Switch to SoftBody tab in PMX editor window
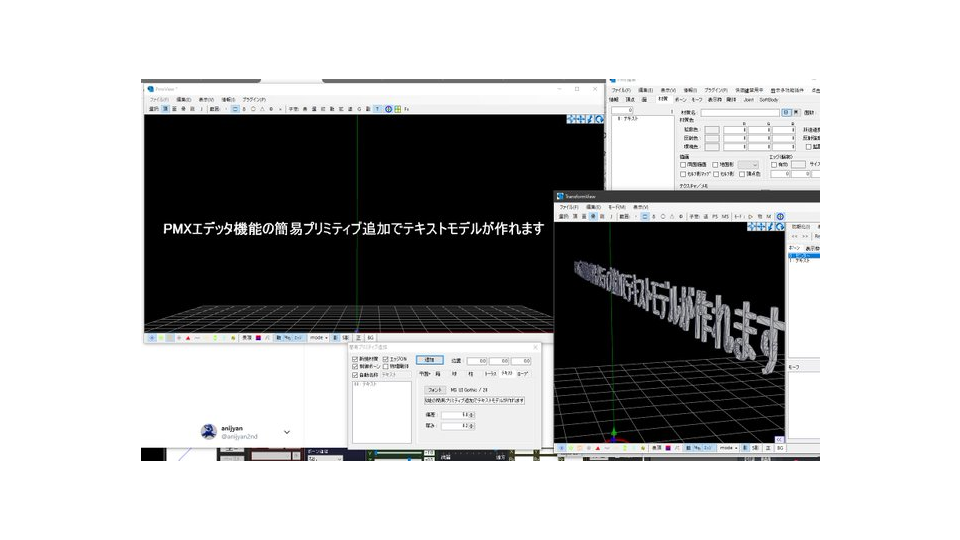 pyautogui.click(x=769, y=100)
